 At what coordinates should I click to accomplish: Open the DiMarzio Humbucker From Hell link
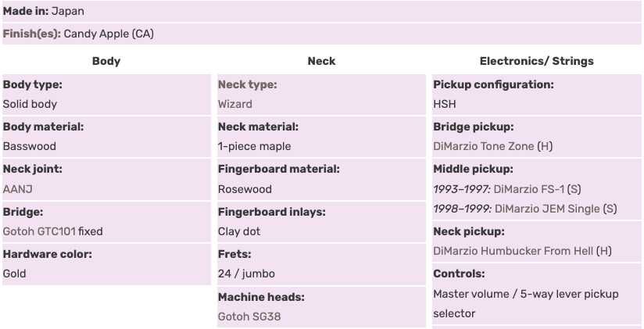[x=513, y=251]
